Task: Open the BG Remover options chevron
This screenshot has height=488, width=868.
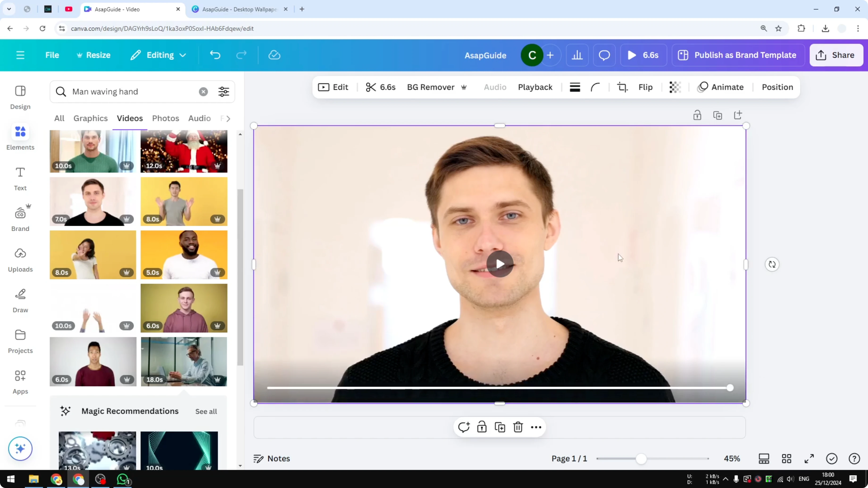Action: pos(464,87)
